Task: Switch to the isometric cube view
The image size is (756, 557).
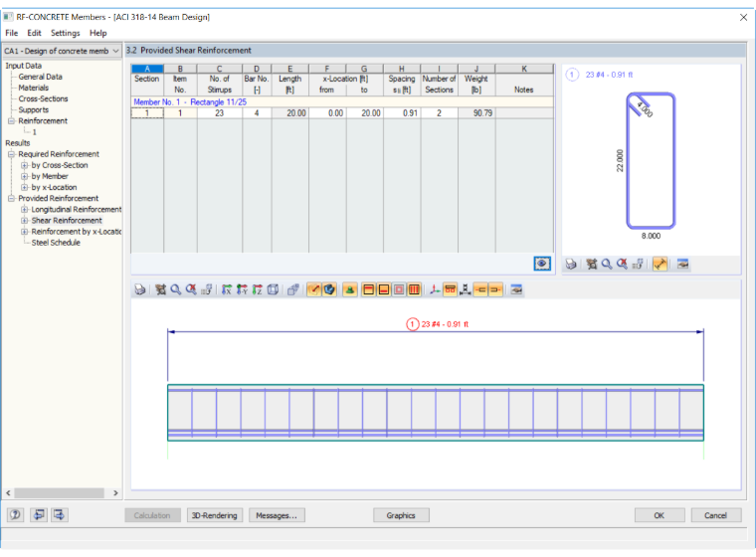Action: [x=273, y=289]
